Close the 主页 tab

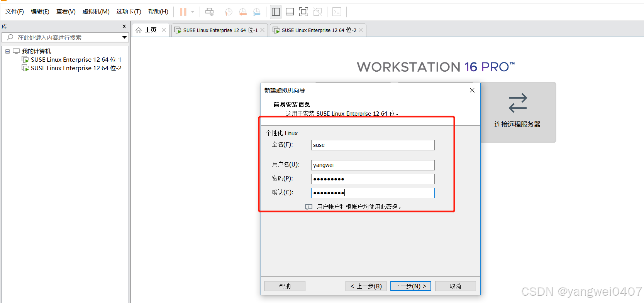tap(164, 30)
